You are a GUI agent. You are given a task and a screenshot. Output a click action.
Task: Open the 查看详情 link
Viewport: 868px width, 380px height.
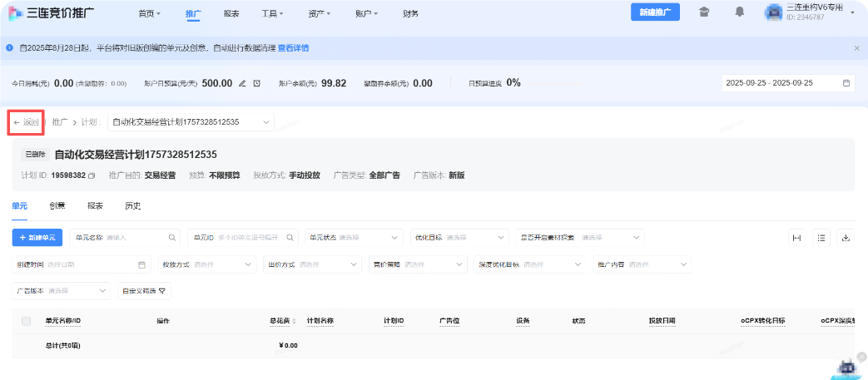pyautogui.click(x=294, y=48)
